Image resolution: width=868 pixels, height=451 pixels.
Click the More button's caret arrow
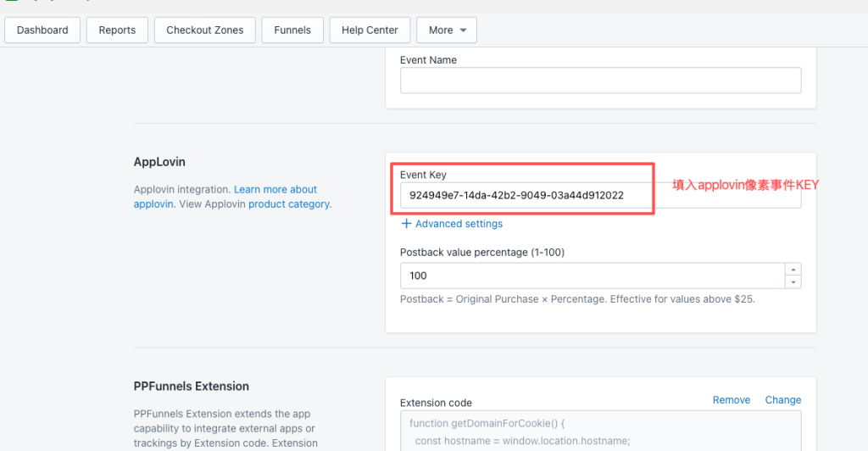click(x=463, y=31)
